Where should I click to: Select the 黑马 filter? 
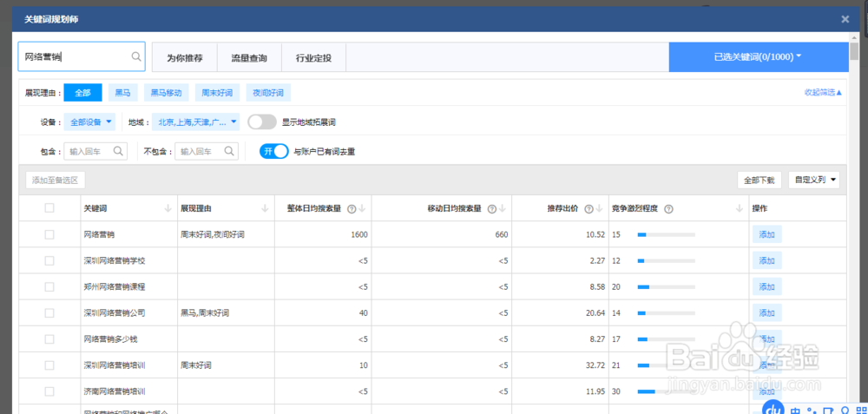[123, 92]
